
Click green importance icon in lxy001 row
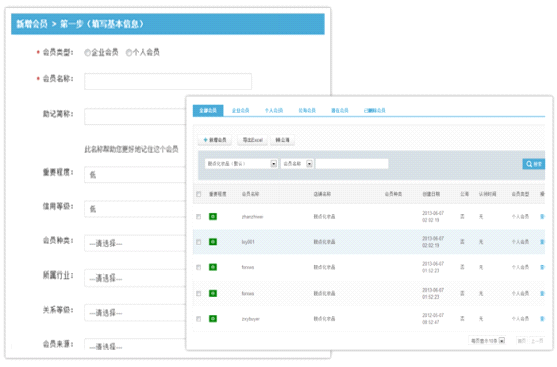click(x=213, y=242)
